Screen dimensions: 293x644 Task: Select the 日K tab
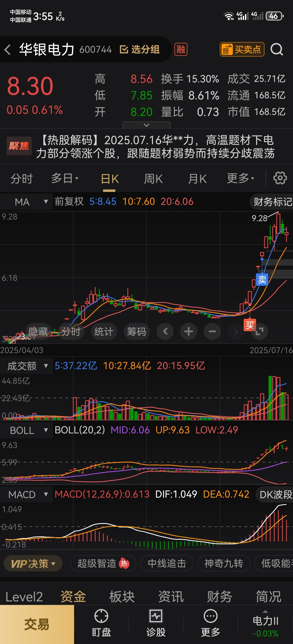[110, 179]
